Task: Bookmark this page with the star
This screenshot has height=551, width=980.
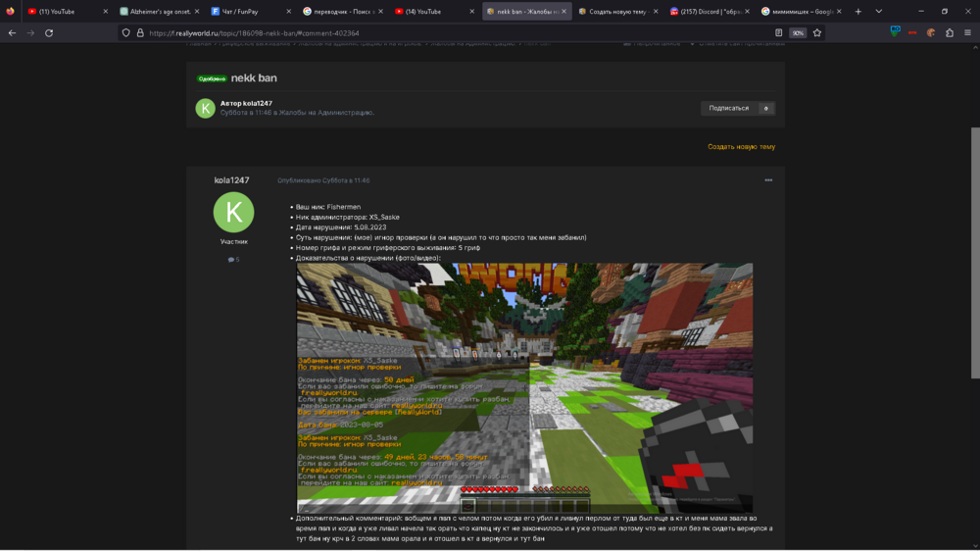Action: tap(817, 33)
